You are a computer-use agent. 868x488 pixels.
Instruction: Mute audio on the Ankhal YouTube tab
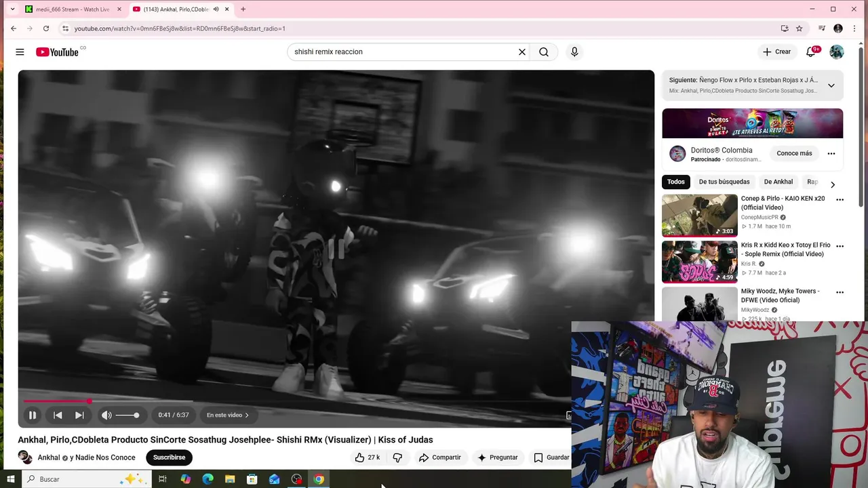click(216, 9)
